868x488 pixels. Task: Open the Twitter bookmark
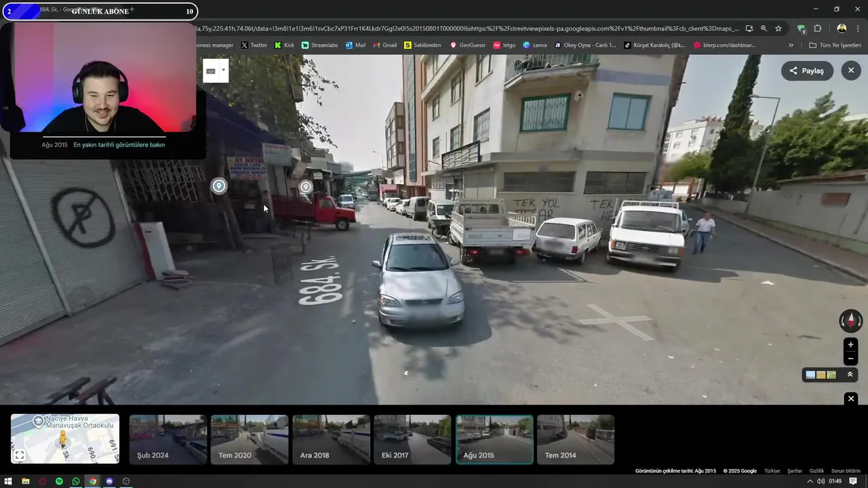[x=254, y=45]
